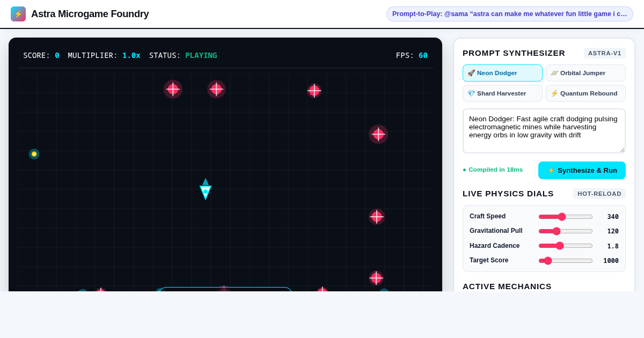
Task: Click the LIVE PHYSICS DIALS heading
Action: coord(508,194)
